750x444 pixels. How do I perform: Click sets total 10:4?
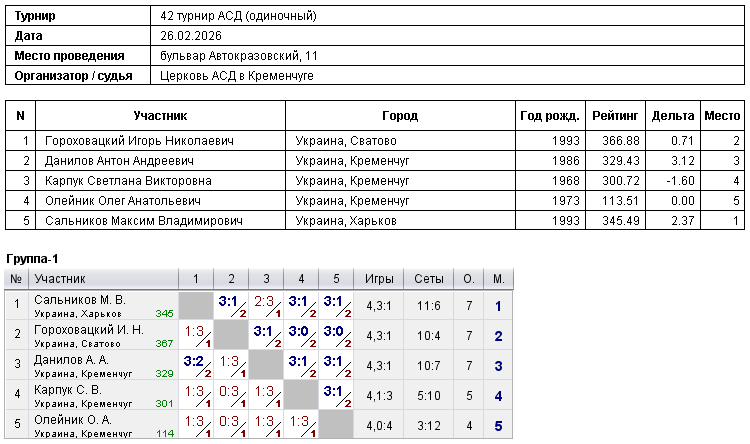(429, 336)
